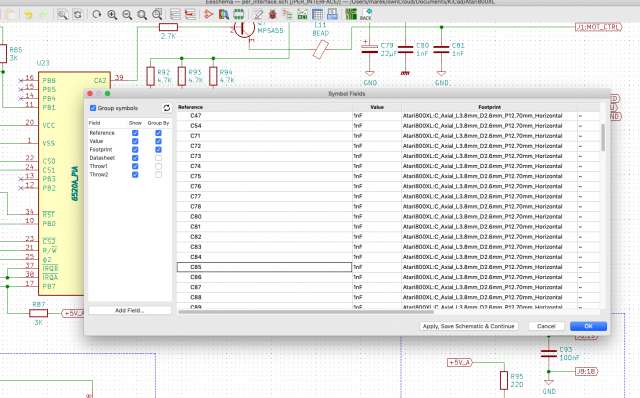Click the horizontal scrollbar of fields table
The image size is (640, 398).
pos(306,312)
